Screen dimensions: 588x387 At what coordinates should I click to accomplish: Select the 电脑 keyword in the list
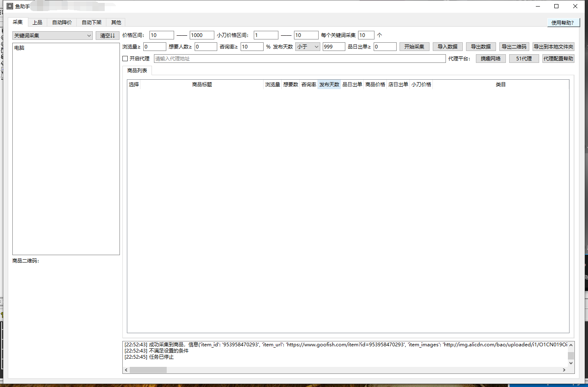pyautogui.click(x=18, y=48)
